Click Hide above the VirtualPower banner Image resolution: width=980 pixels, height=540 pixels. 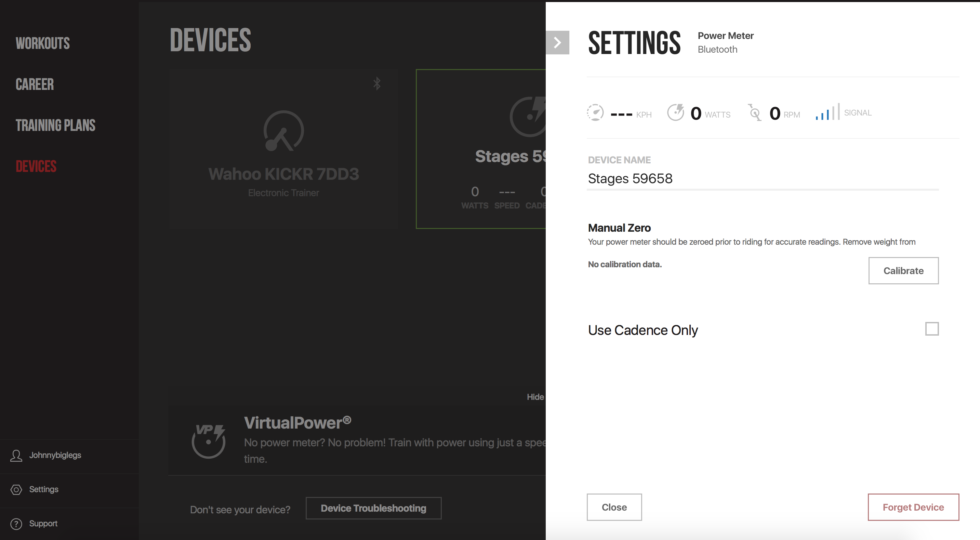click(x=536, y=397)
